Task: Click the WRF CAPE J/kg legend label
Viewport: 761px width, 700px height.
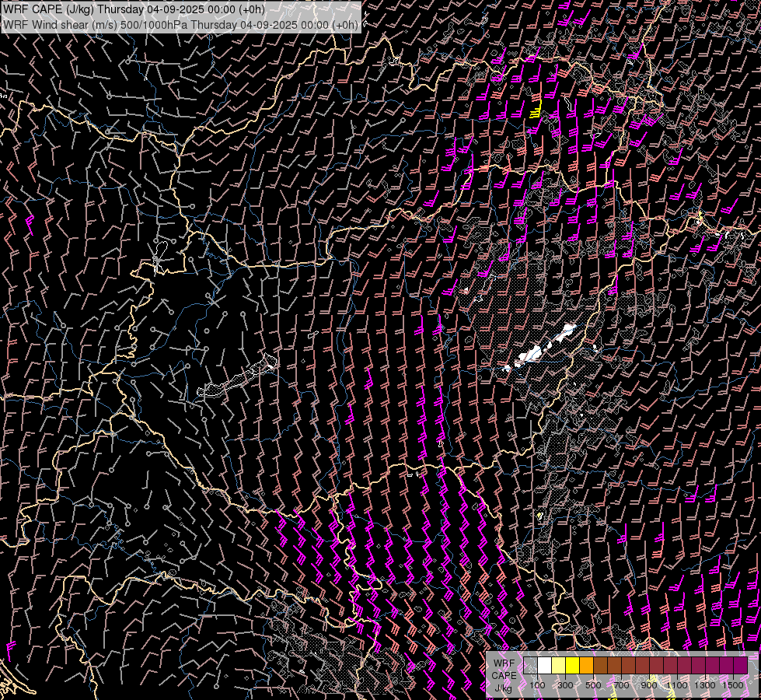Action: click(x=504, y=675)
